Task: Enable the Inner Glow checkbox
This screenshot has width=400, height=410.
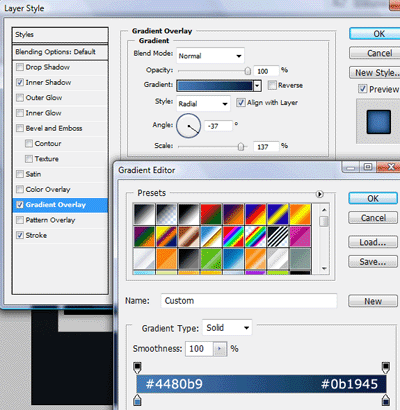Action: click(x=20, y=113)
